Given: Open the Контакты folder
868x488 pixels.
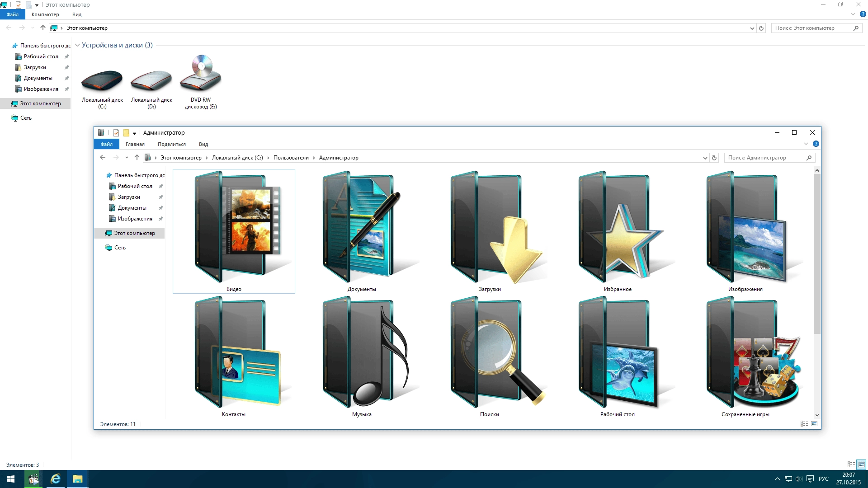Looking at the screenshot, I should coord(234,356).
